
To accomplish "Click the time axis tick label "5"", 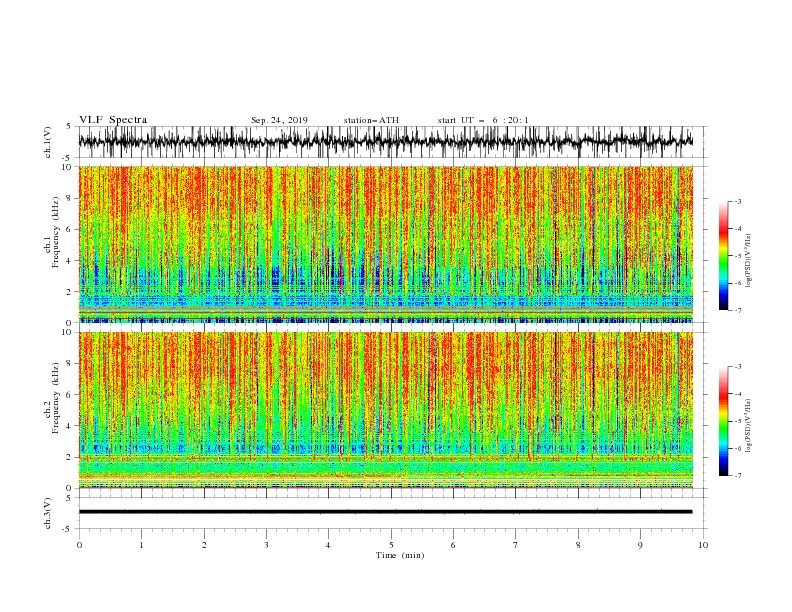I will 391,545.
